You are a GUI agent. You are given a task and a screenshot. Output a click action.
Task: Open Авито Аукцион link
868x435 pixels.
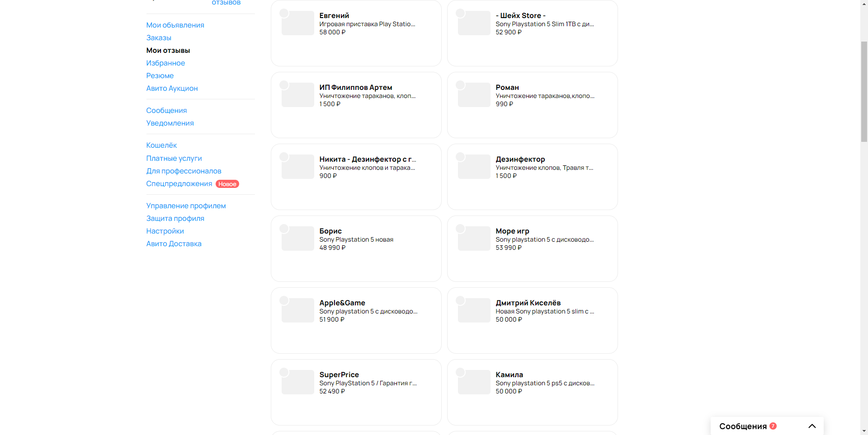click(172, 88)
